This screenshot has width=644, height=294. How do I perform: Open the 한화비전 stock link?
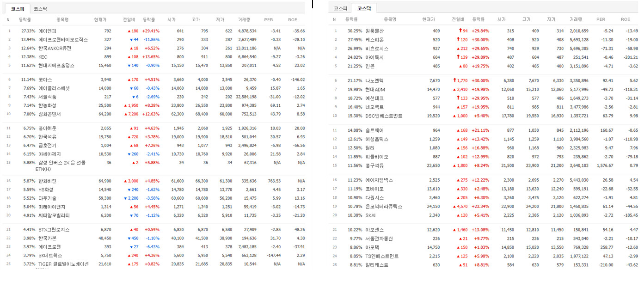point(47,181)
